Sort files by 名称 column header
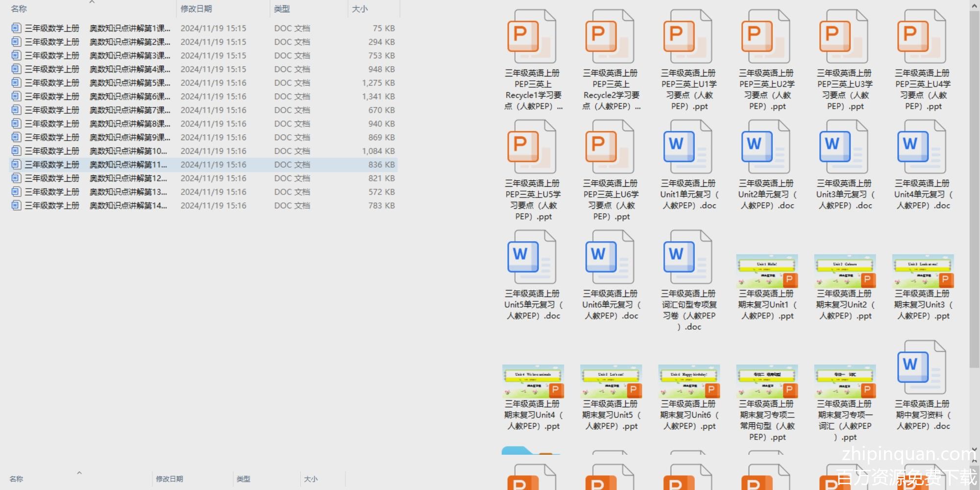Screen dimensions: 980x490 pos(19,9)
